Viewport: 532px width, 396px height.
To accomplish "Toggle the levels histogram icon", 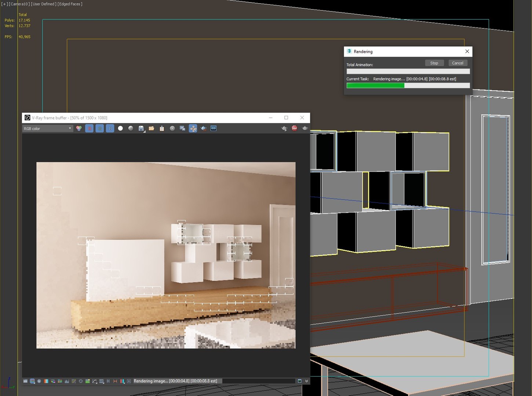I will [67, 381].
